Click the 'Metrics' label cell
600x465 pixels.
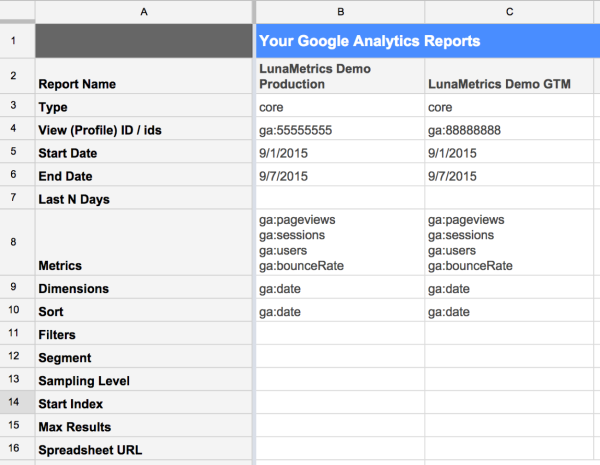click(143, 242)
